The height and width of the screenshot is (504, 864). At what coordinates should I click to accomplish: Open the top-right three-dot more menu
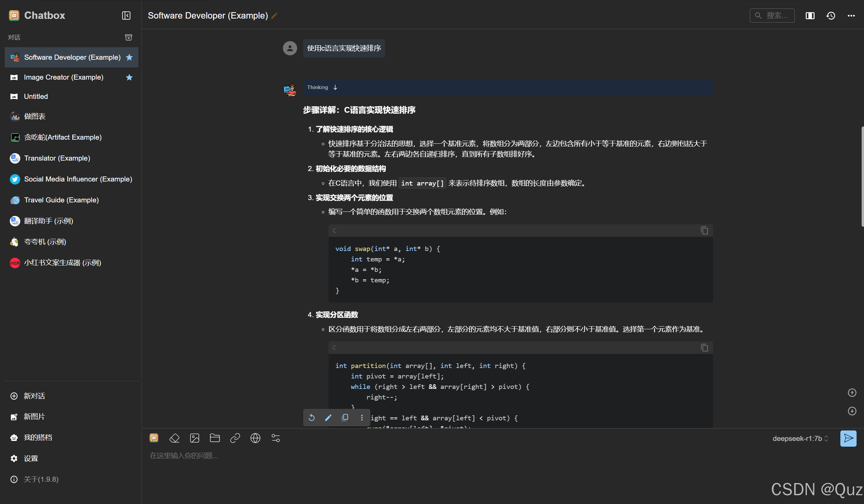pyautogui.click(x=851, y=16)
